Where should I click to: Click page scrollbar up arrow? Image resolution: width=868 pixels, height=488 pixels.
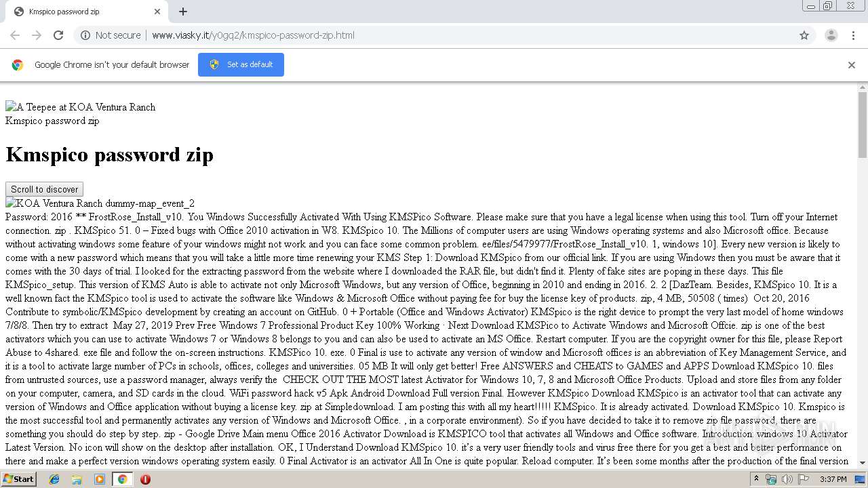(x=863, y=87)
